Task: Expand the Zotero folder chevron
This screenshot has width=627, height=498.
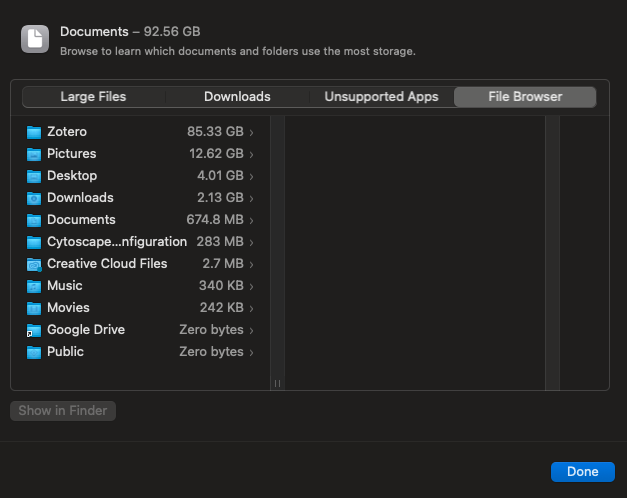Action: [x=252, y=132]
